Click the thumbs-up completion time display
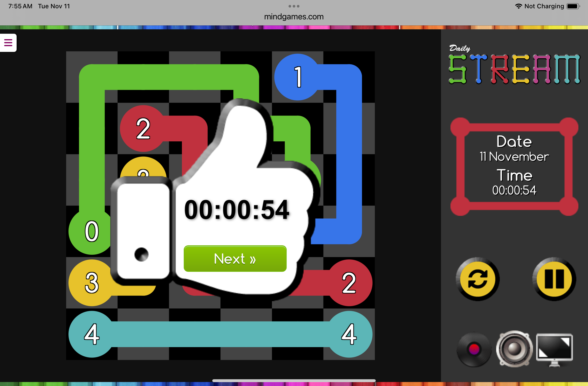The width and height of the screenshot is (588, 386). click(237, 210)
